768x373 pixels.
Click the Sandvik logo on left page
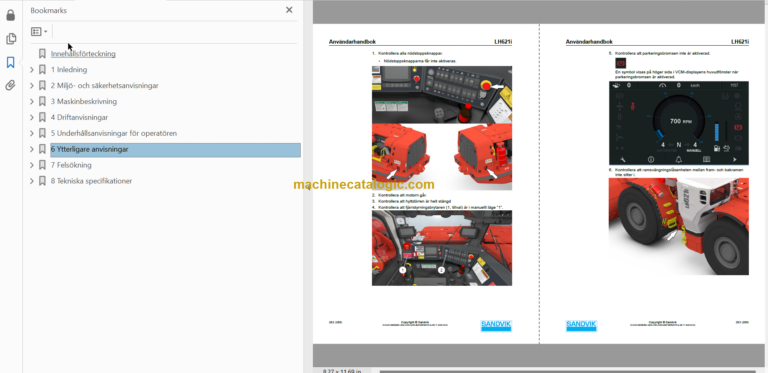(x=496, y=326)
